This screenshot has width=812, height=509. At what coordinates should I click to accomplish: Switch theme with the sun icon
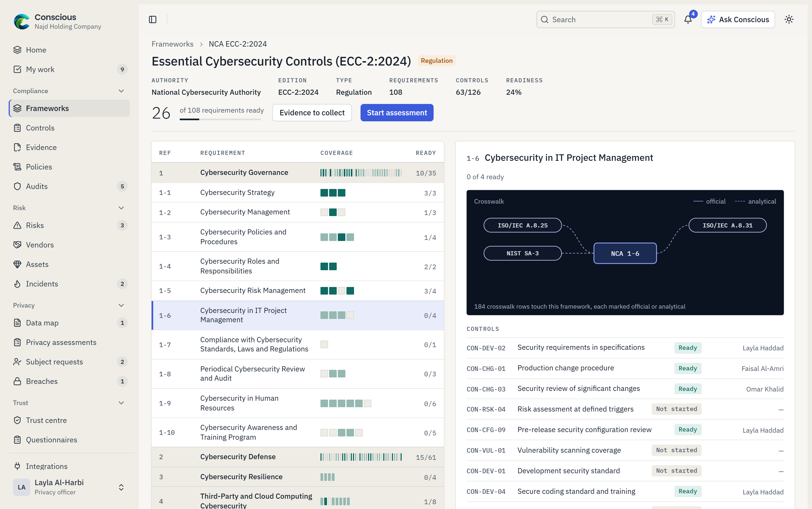pos(789,19)
